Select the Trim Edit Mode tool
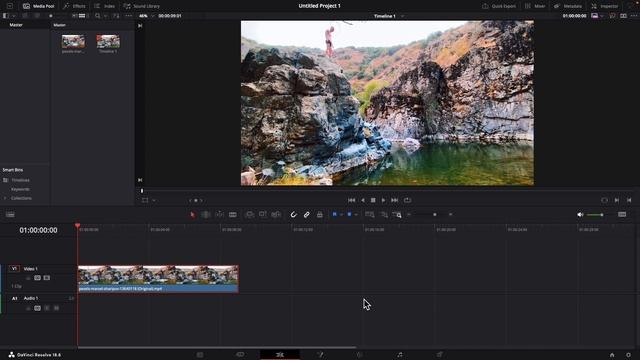Viewport: 640px width, 360px height. (206, 215)
